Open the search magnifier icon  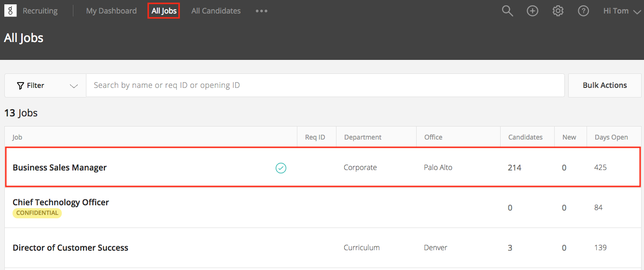[507, 11]
